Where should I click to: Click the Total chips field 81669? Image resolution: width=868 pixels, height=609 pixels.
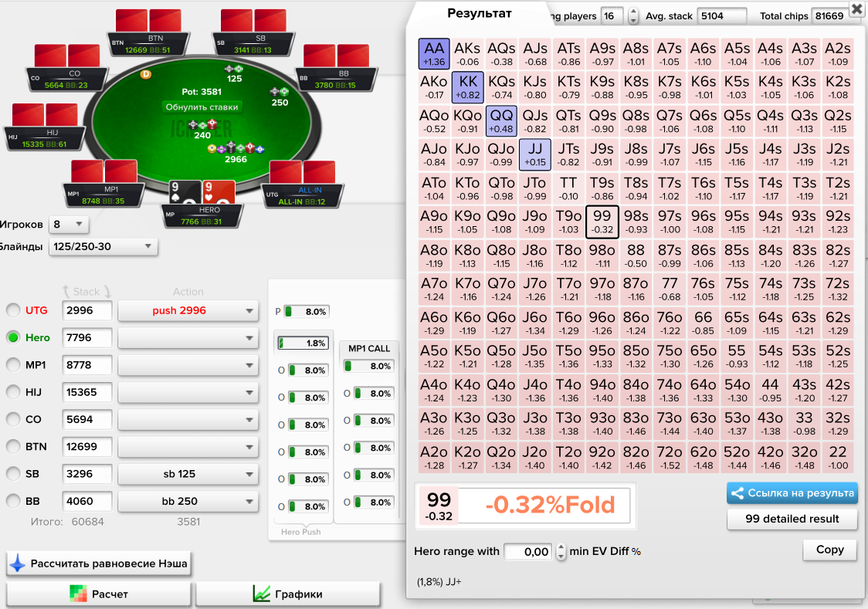(829, 16)
